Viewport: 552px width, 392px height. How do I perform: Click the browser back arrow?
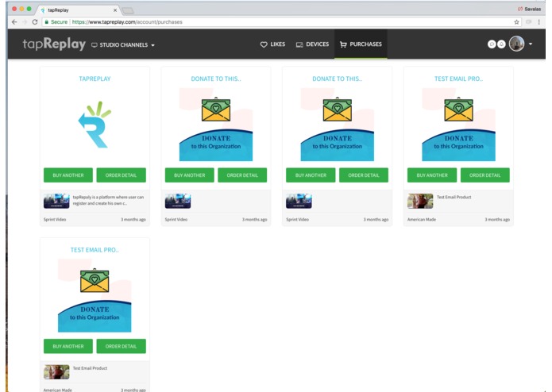[14, 21]
